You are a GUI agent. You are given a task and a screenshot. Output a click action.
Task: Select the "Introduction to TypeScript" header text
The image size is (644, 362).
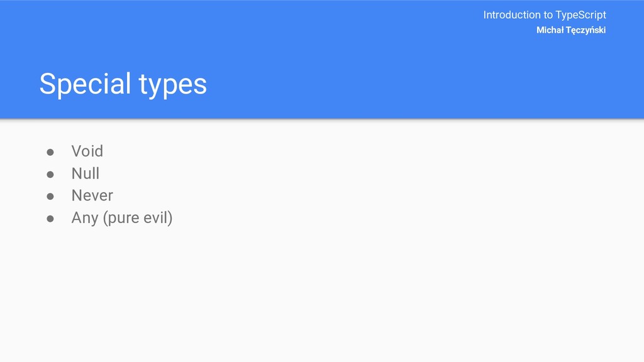tap(545, 15)
